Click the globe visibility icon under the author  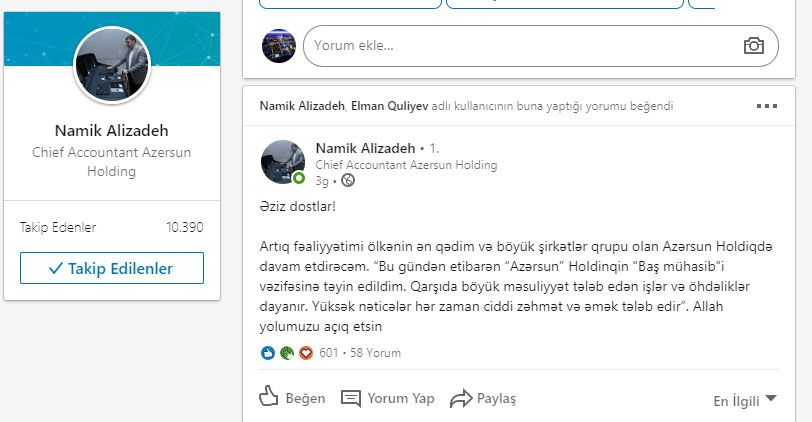(348, 181)
